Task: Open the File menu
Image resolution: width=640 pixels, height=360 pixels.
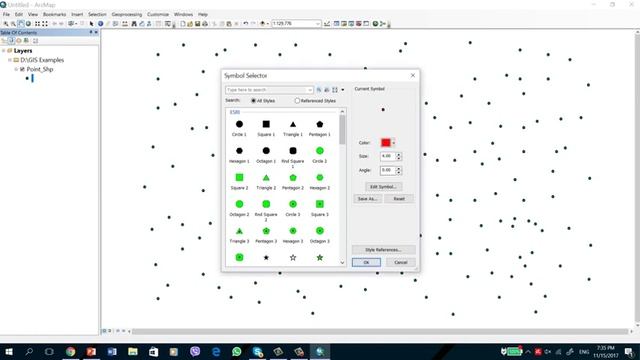Action: (x=6, y=14)
